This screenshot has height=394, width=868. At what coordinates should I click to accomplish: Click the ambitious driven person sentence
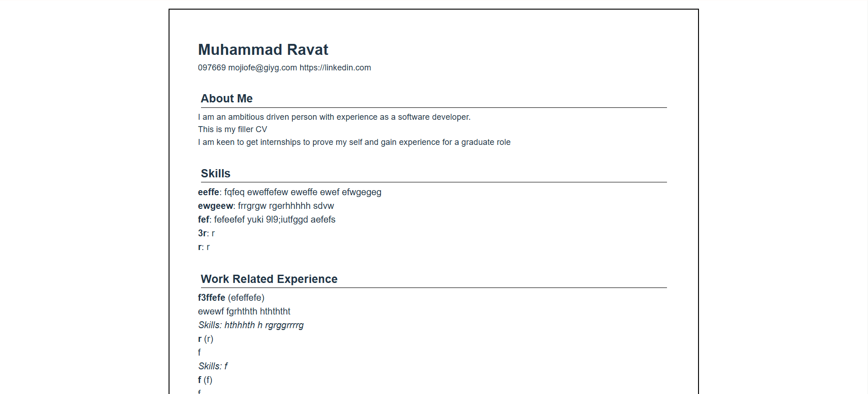334,117
